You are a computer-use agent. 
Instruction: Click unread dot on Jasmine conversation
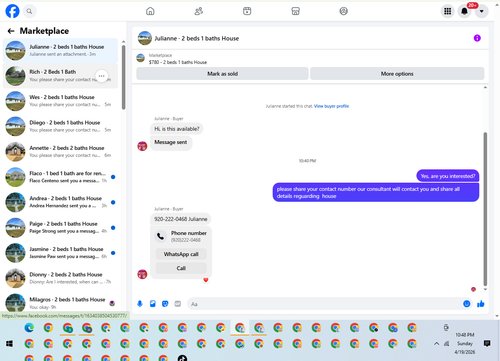(113, 253)
